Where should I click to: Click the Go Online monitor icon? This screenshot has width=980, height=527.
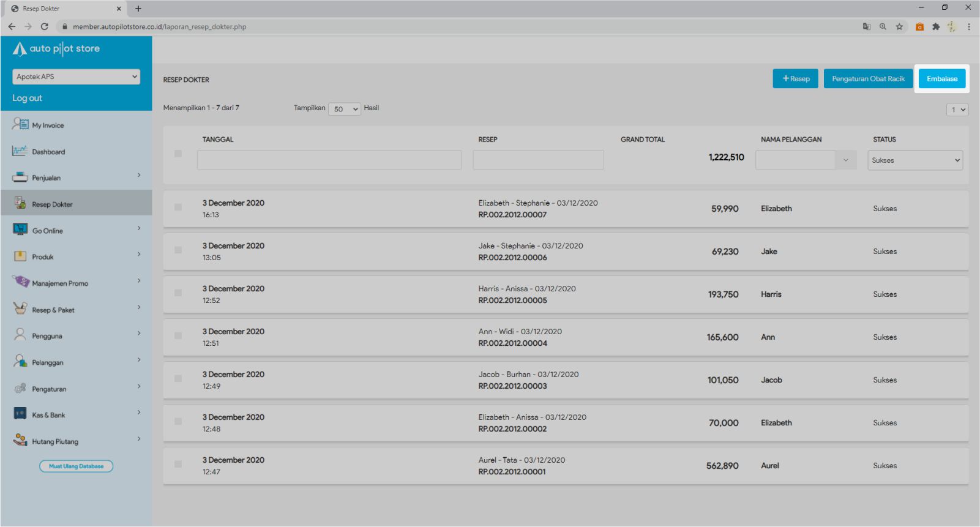[x=20, y=230]
